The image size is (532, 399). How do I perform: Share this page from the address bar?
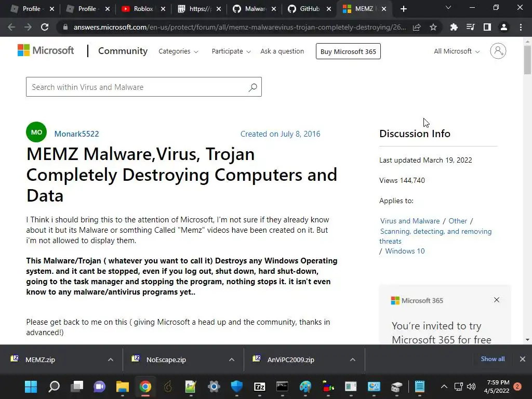pyautogui.click(x=417, y=28)
